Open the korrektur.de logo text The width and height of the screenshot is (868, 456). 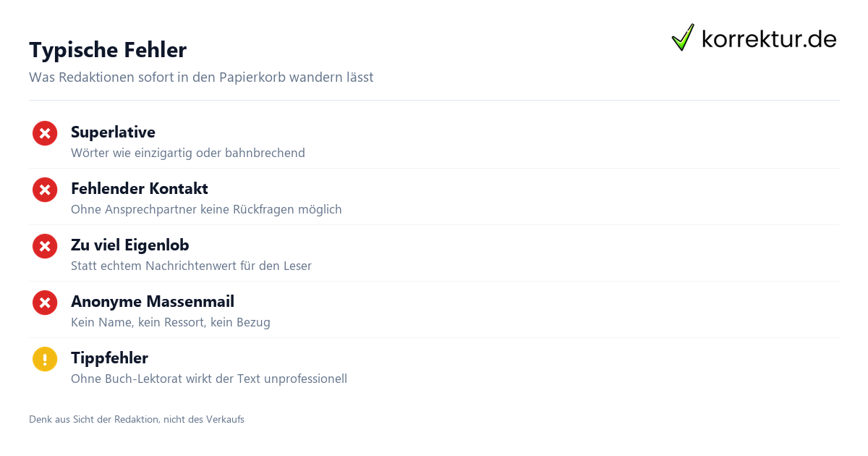[769, 38]
